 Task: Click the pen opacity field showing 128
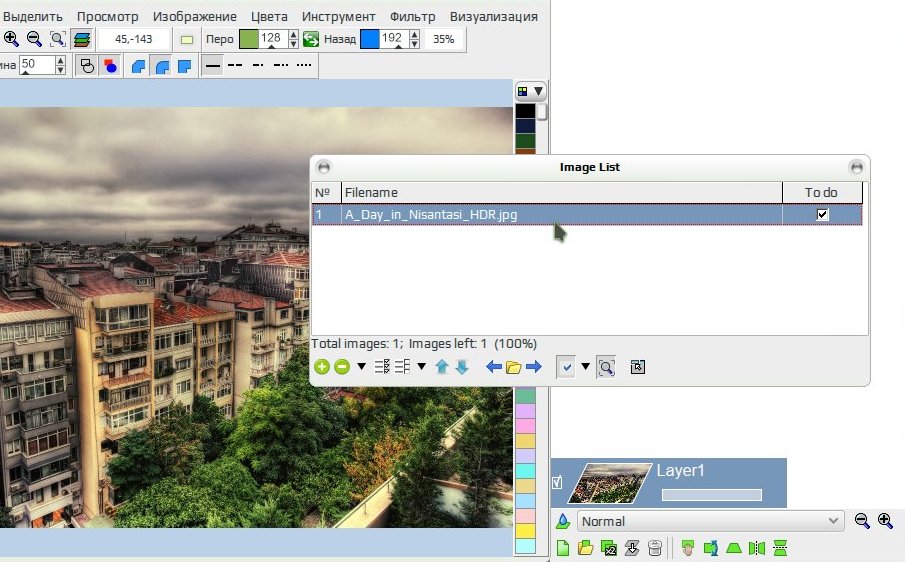pos(272,39)
